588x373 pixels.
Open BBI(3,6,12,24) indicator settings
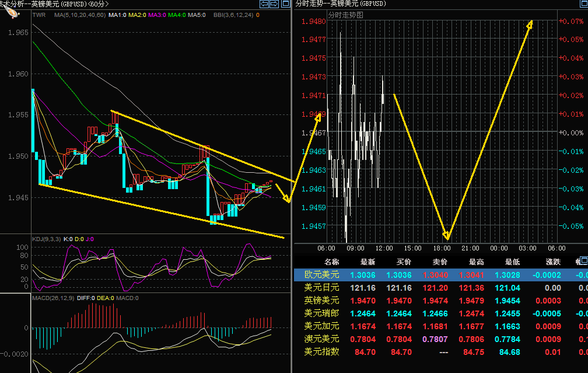click(232, 15)
